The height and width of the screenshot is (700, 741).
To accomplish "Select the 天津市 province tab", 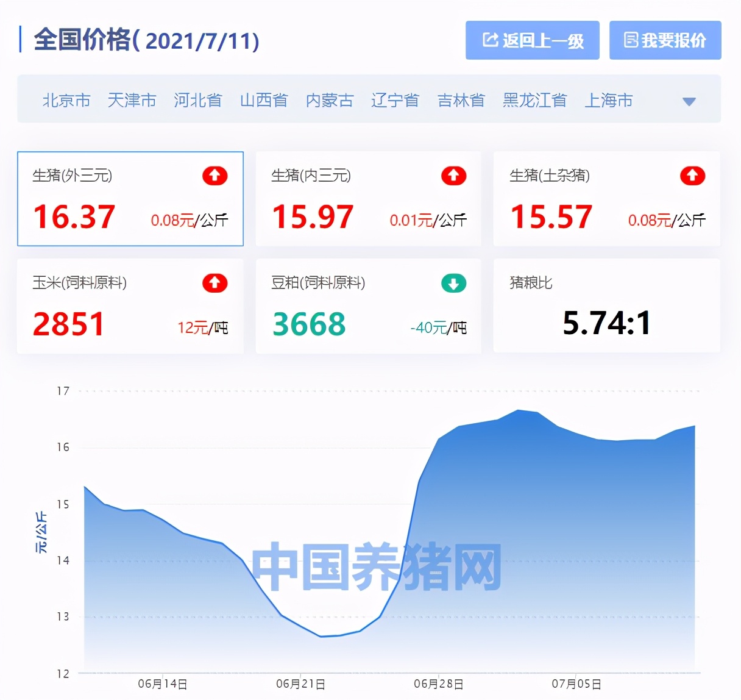I will pos(132,101).
